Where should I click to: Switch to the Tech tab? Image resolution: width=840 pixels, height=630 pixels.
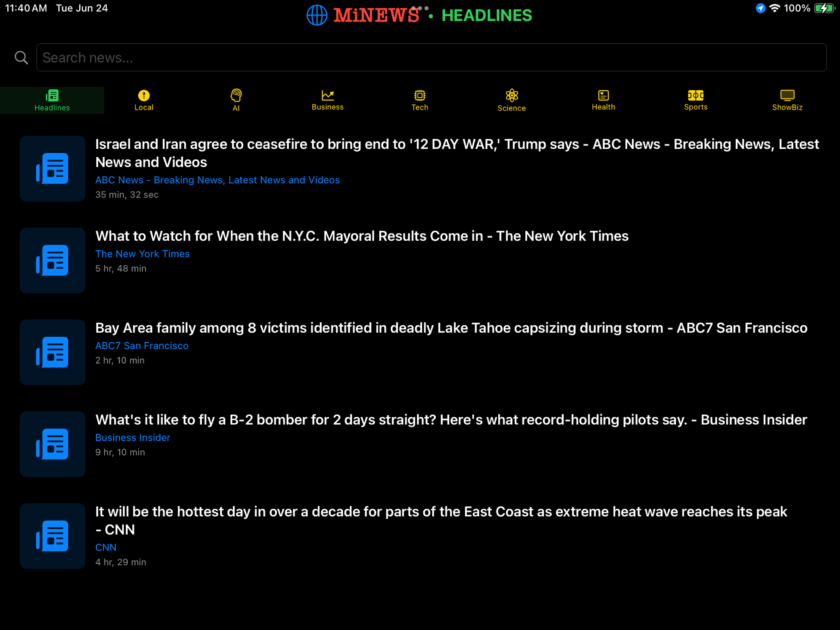click(x=420, y=101)
